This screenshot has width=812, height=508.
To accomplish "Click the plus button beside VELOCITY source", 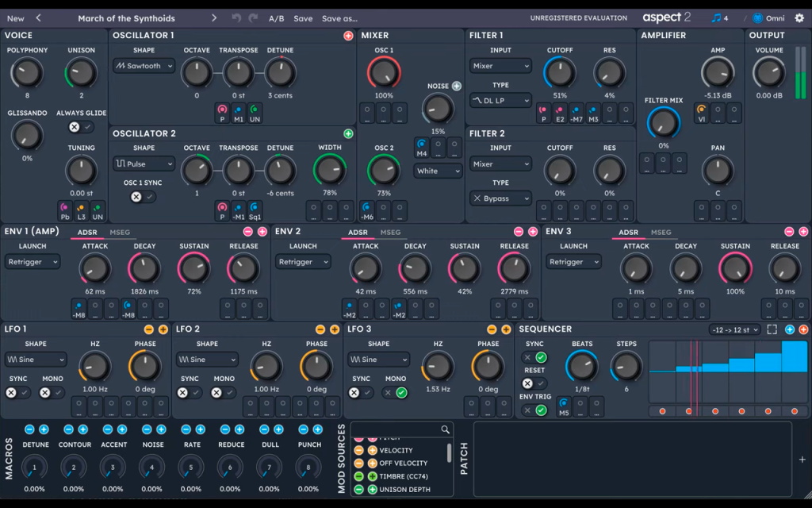I will click(x=373, y=451).
